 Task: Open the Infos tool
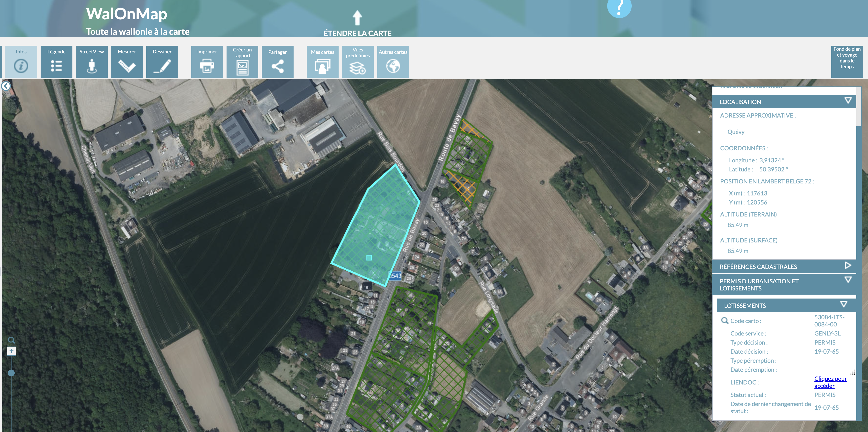click(21, 61)
